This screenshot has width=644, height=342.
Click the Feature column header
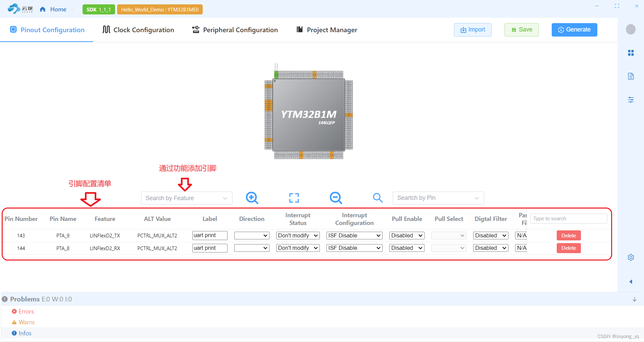(105, 219)
